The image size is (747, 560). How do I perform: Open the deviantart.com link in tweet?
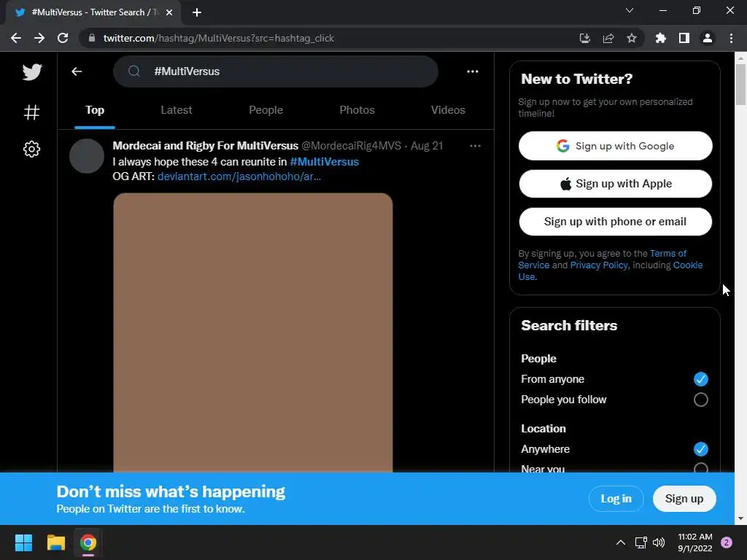239,176
